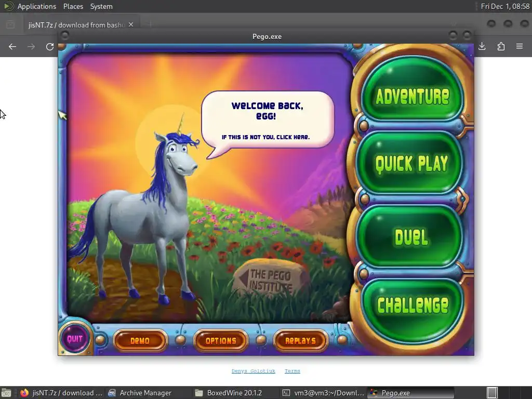Image resolution: width=532 pixels, height=399 pixels.
Task: Close the jisNT.7z browser tab
Action: 130,24
